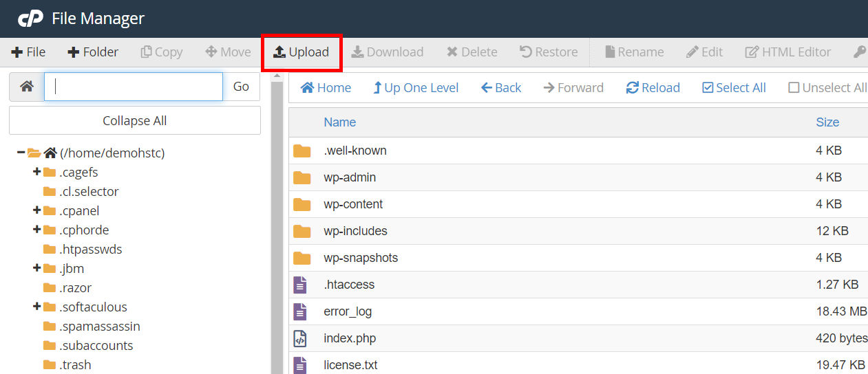Click the Rename toolbar button
Screen dimensions: 868x374
(x=635, y=52)
